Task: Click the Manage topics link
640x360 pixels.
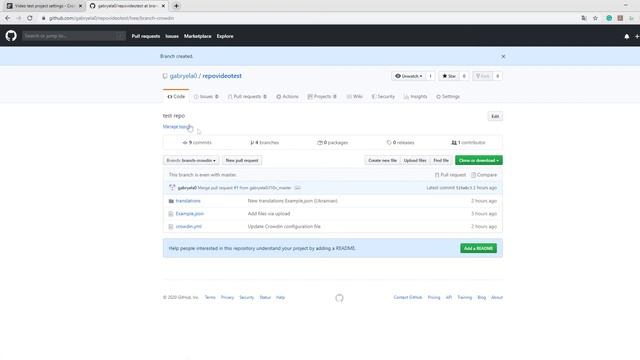Action: pos(177,127)
